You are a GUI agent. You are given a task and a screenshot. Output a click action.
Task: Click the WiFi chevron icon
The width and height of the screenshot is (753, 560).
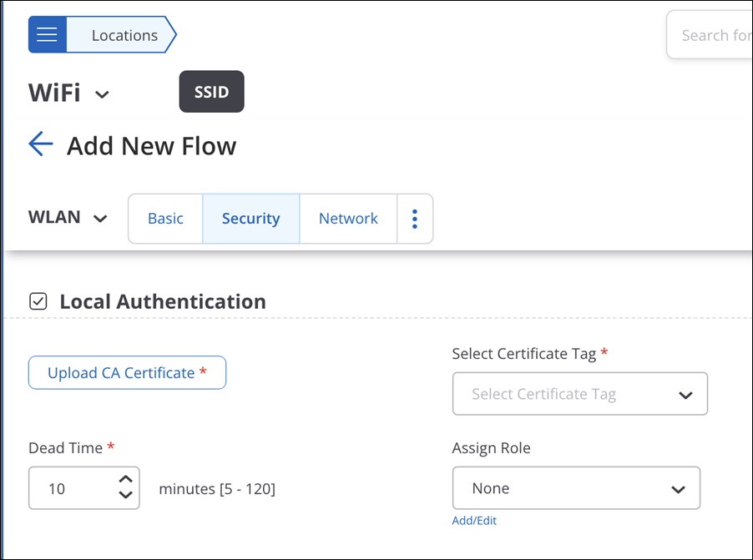tap(102, 94)
